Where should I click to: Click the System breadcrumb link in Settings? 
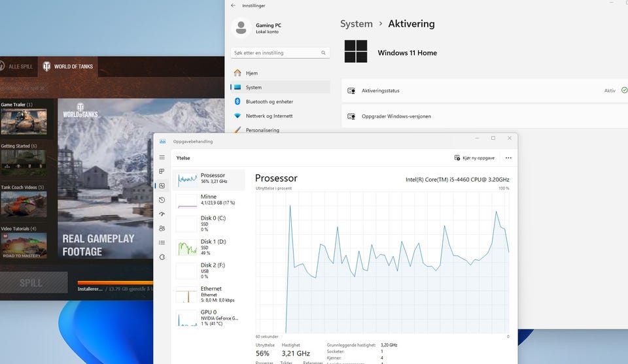357,24
